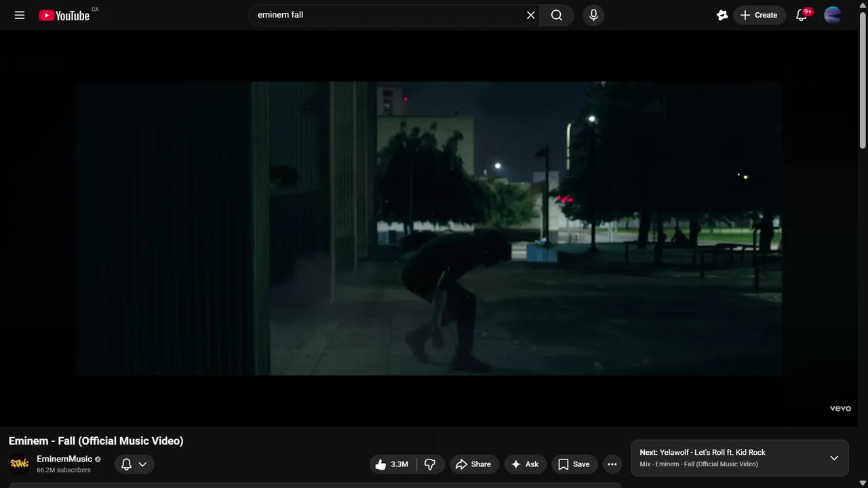Open the sparkle AI icon near Create
868x488 pixels.
pos(722,15)
